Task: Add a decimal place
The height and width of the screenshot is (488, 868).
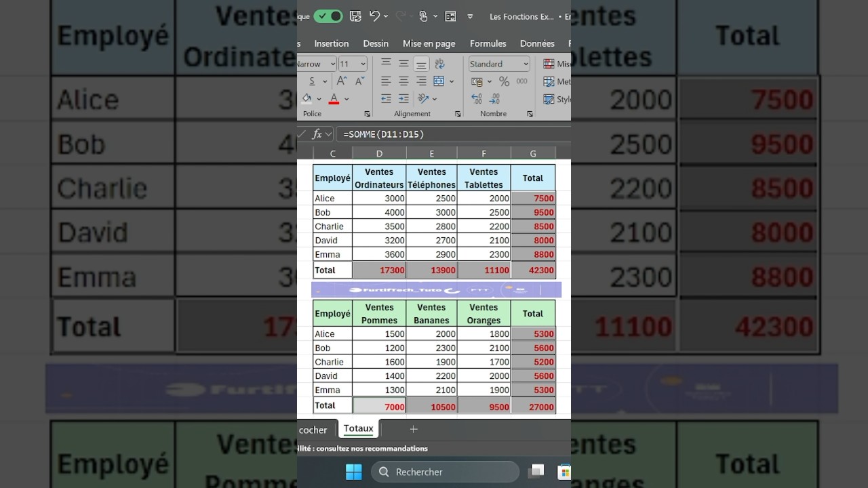Action: (x=476, y=99)
